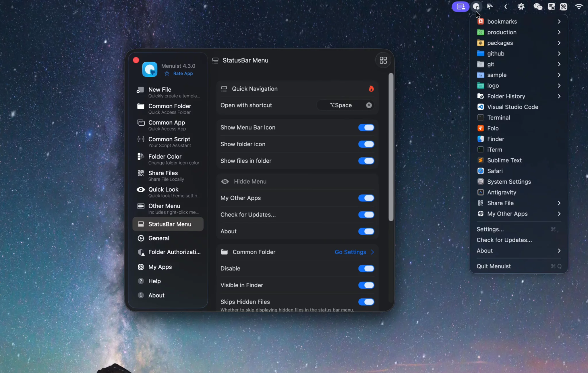This screenshot has width=588, height=373.
Task: Select Safari in the status bar menu
Action: click(495, 171)
